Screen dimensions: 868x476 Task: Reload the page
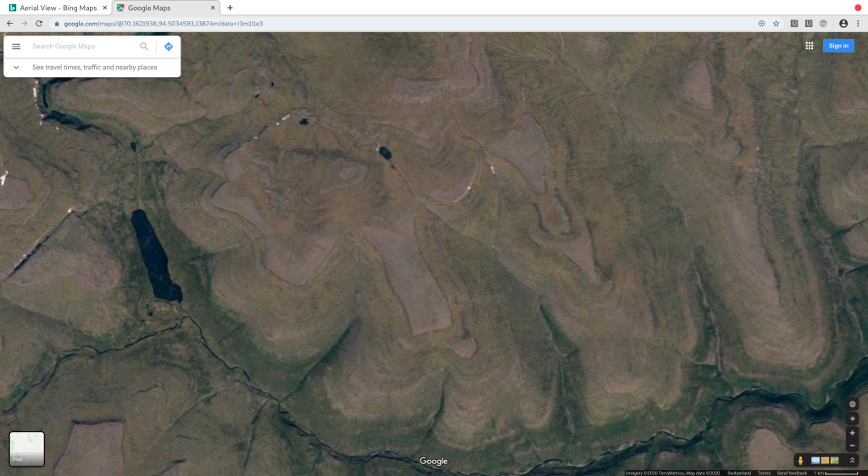coord(39,23)
